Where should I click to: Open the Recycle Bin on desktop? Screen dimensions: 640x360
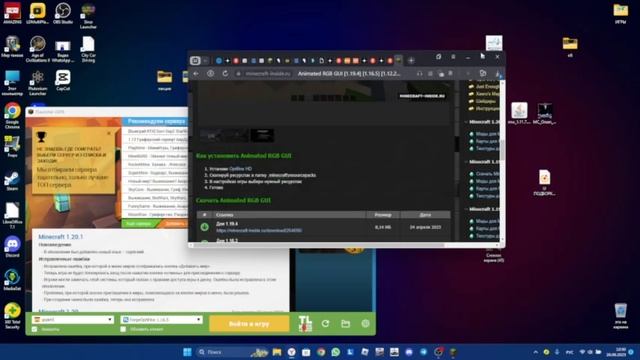point(620,316)
